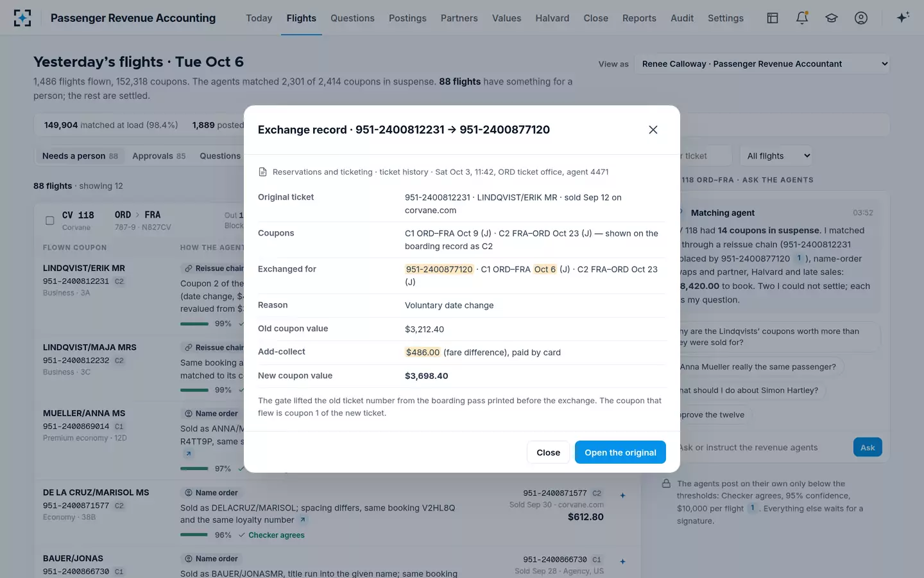
Task: Click Open the original button
Action: tap(620, 452)
